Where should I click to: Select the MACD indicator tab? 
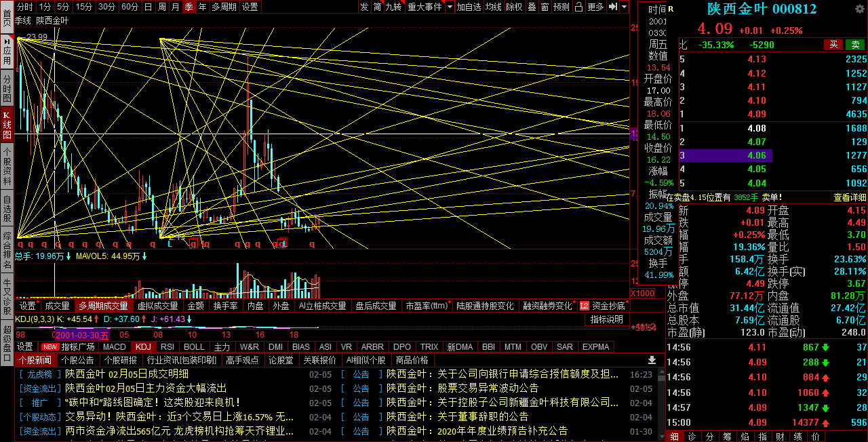coord(114,346)
